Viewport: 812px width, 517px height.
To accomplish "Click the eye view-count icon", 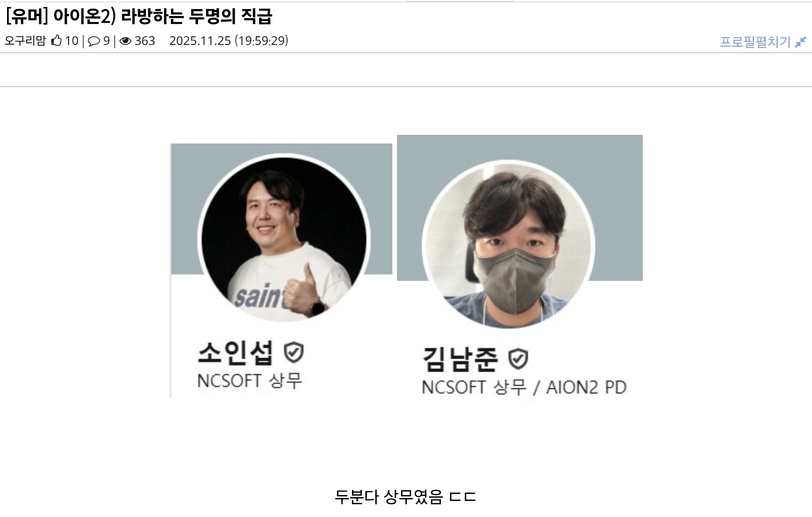I will [x=125, y=41].
